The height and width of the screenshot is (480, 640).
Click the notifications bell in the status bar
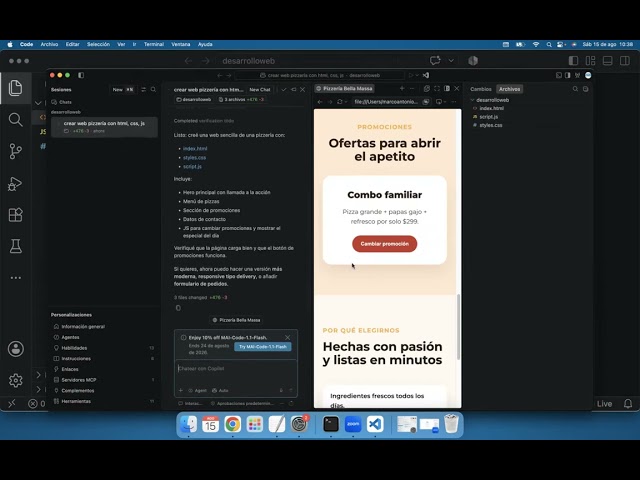tap(628, 404)
